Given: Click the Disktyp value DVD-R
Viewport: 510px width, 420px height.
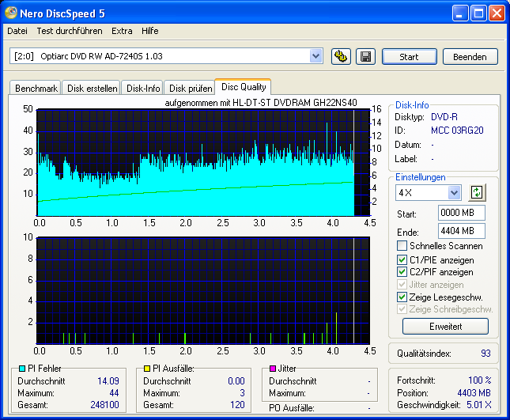Looking at the screenshot, I should 444,117.
